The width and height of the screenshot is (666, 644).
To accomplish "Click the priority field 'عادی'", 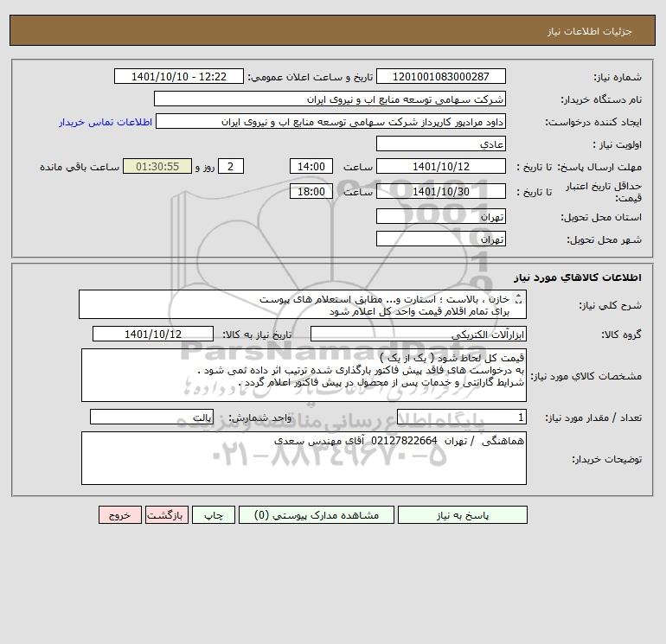I will (441, 143).
